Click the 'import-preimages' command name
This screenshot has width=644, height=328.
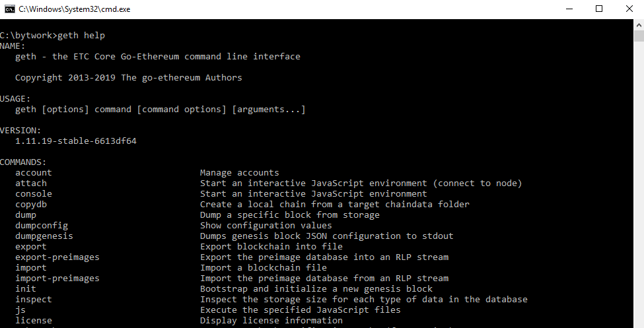point(57,279)
